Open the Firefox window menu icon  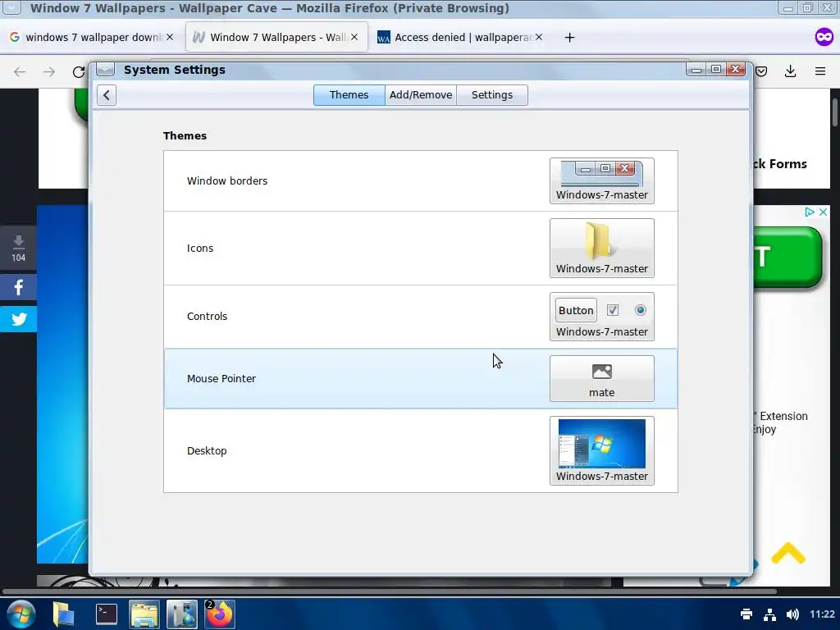[x=11, y=7]
